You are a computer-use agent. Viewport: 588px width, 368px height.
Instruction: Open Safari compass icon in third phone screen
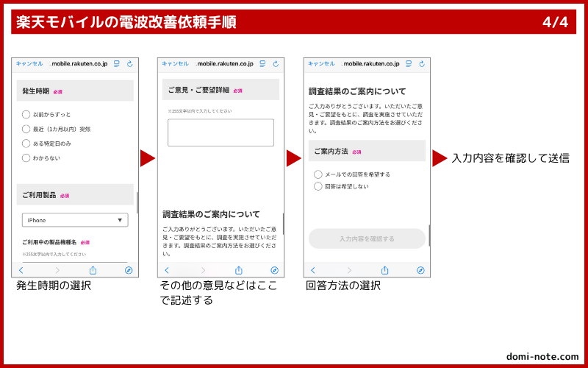point(420,270)
